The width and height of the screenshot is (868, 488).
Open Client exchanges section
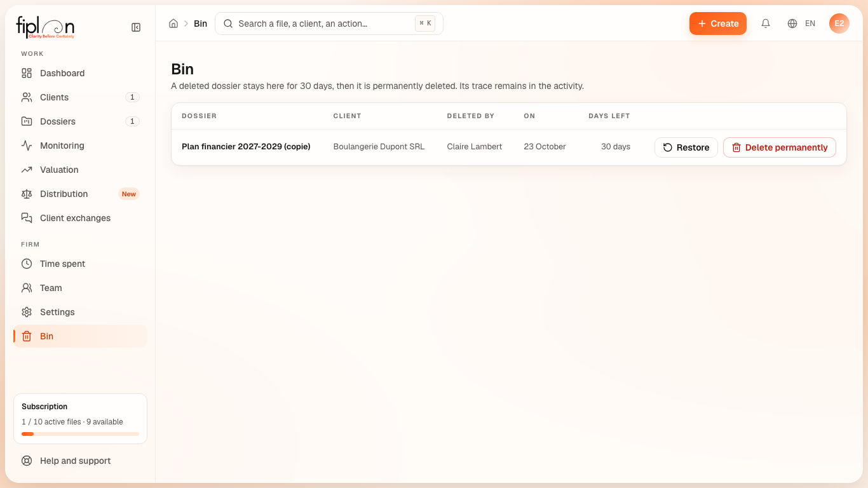pyautogui.click(x=80, y=218)
